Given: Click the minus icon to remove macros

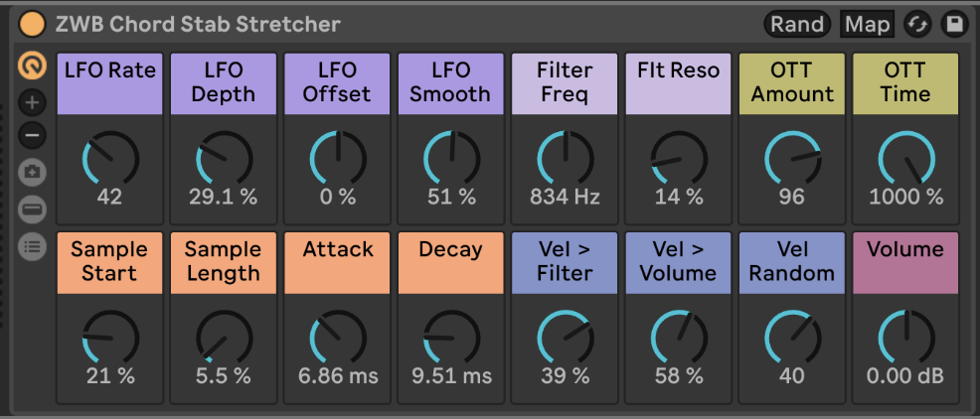Looking at the screenshot, I should tap(32, 135).
